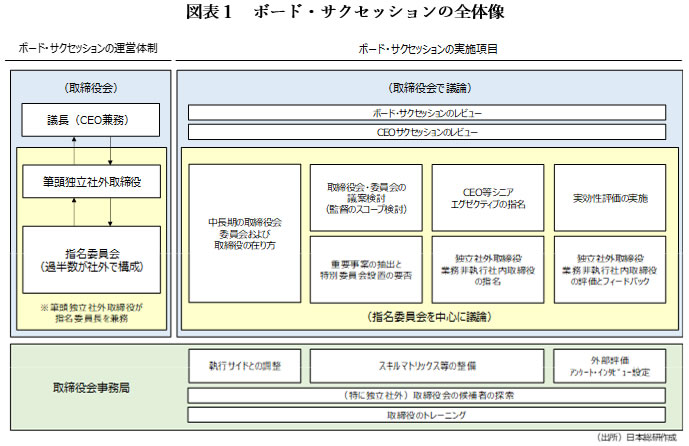This screenshot has width=689, height=446.
Task: Select the 評価とフィードバック box
Action: 610,268
